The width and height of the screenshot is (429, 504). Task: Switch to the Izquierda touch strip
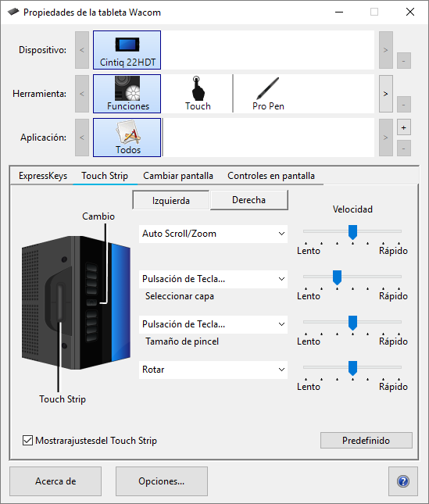pyautogui.click(x=170, y=201)
